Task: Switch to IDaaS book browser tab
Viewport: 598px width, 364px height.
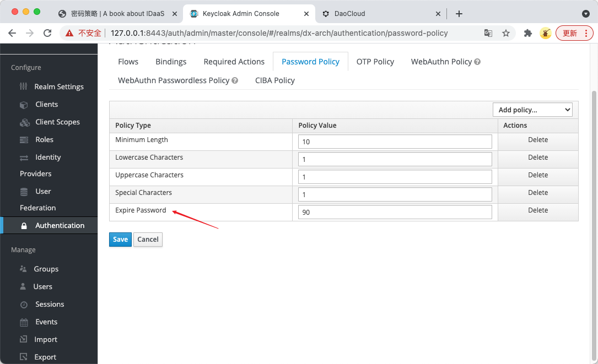Action: tap(117, 14)
